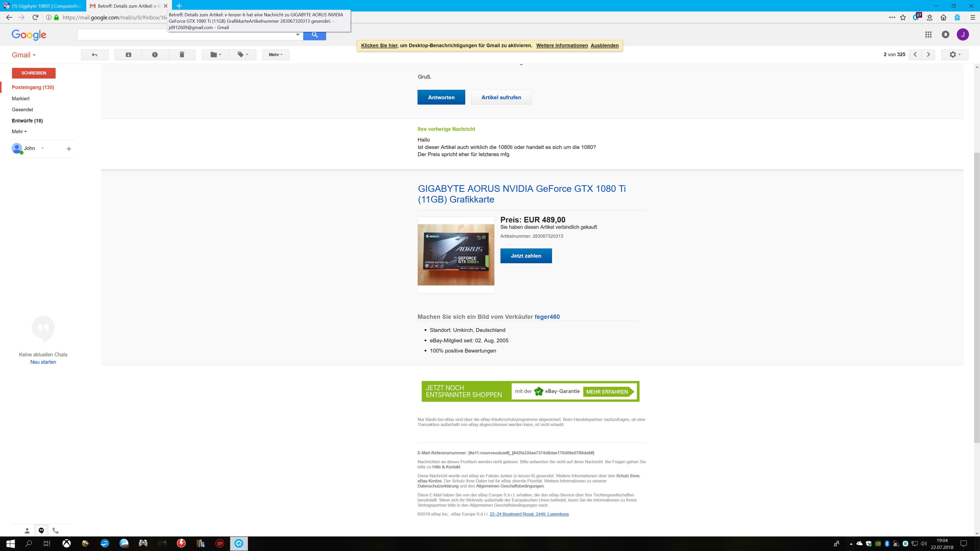Open the Gmail product dropdown
Image resolution: width=980 pixels, height=551 pixels.
pos(23,55)
